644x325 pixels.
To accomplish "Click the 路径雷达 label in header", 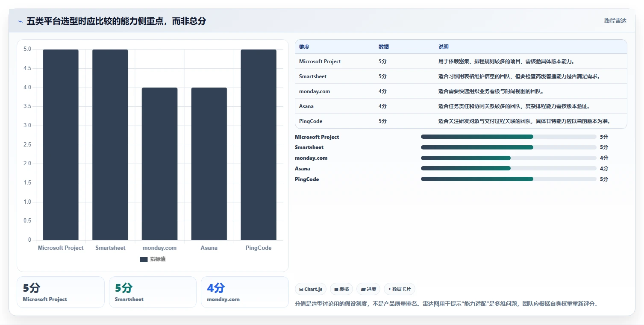I will pos(615,20).
